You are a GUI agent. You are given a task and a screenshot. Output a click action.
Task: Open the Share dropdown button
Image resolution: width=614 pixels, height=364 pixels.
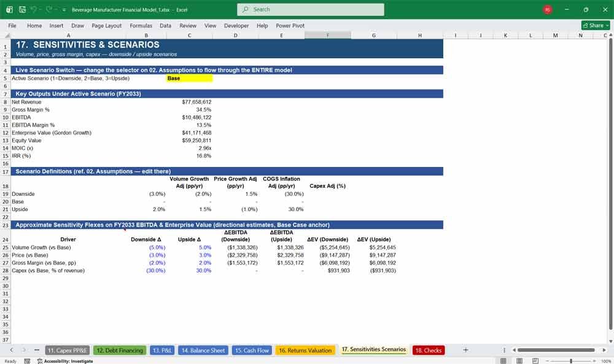point(596,25)
